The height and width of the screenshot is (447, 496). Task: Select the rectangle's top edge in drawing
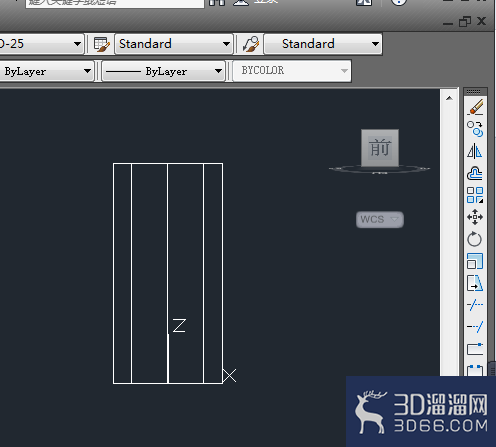coord(168,163)
